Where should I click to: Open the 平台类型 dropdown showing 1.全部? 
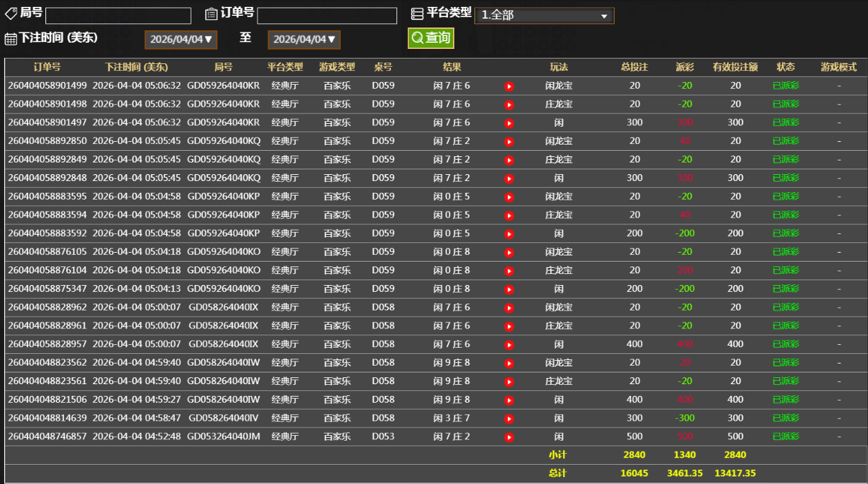coord(544,15)
